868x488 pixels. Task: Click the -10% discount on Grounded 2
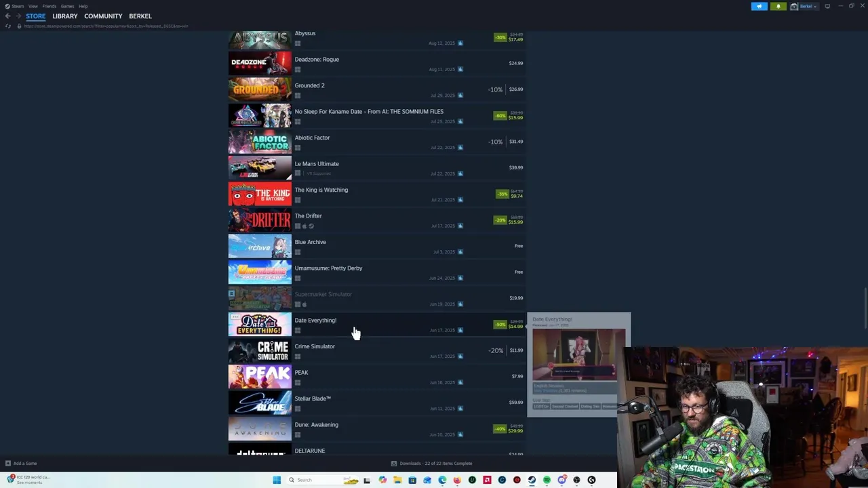point(495,89)
